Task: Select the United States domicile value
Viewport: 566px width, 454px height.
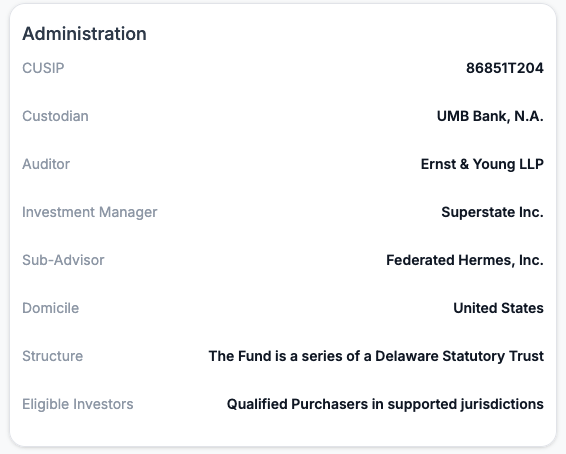Action: 498,308
